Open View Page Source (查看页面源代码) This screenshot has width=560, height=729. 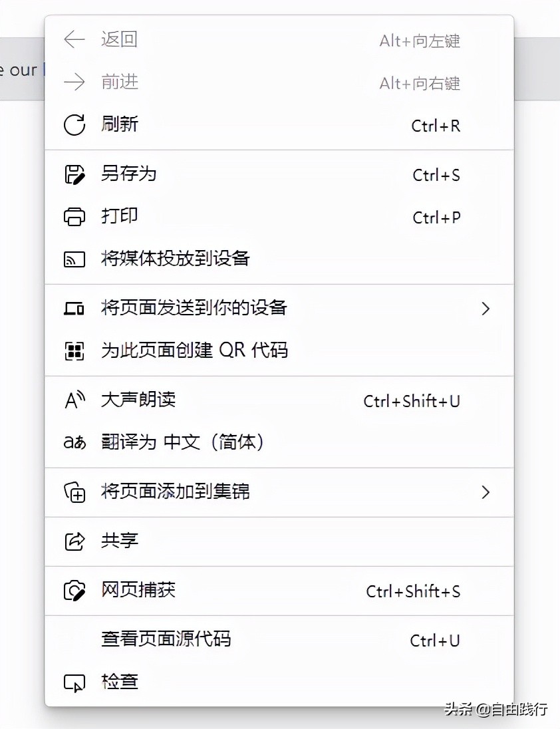coord(166,639)
